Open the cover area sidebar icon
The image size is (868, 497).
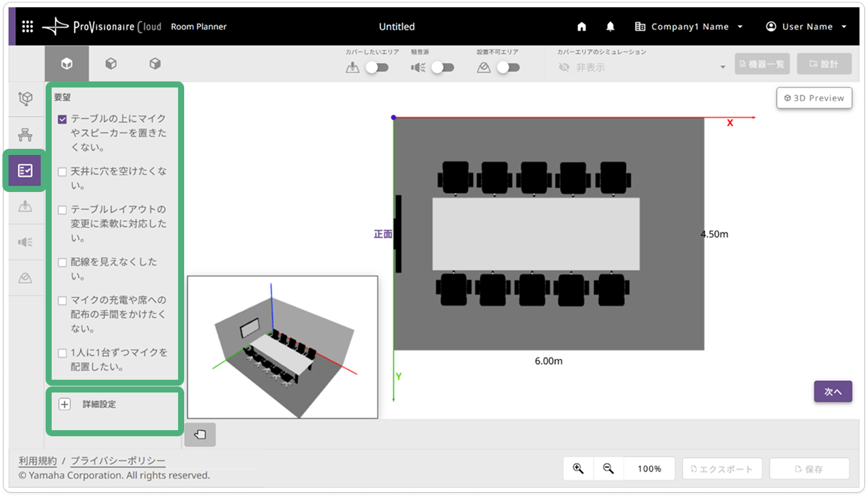tap(25, 207)
